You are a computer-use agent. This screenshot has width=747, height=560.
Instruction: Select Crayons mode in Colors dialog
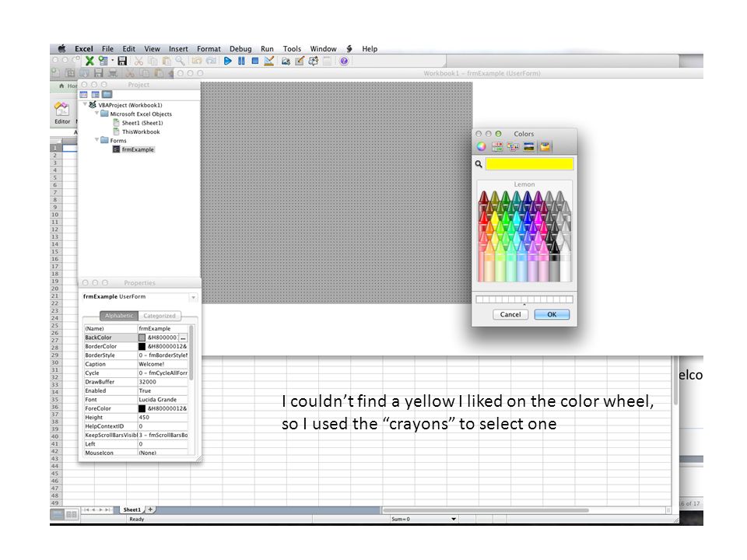(x=545, y=147)
